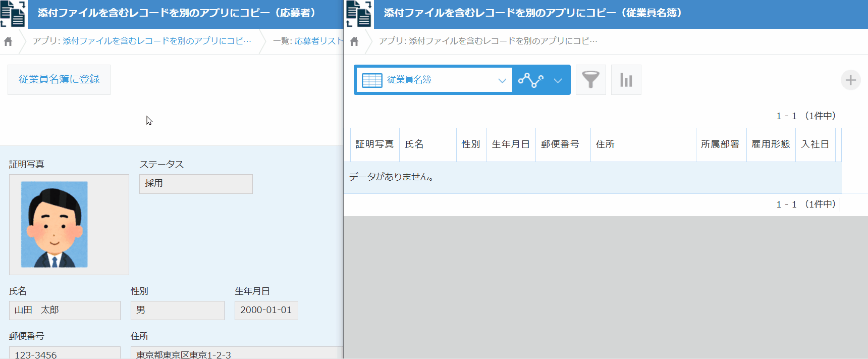
Task: Open the bar chart aggregate icon
Action: tap(626, 80)
